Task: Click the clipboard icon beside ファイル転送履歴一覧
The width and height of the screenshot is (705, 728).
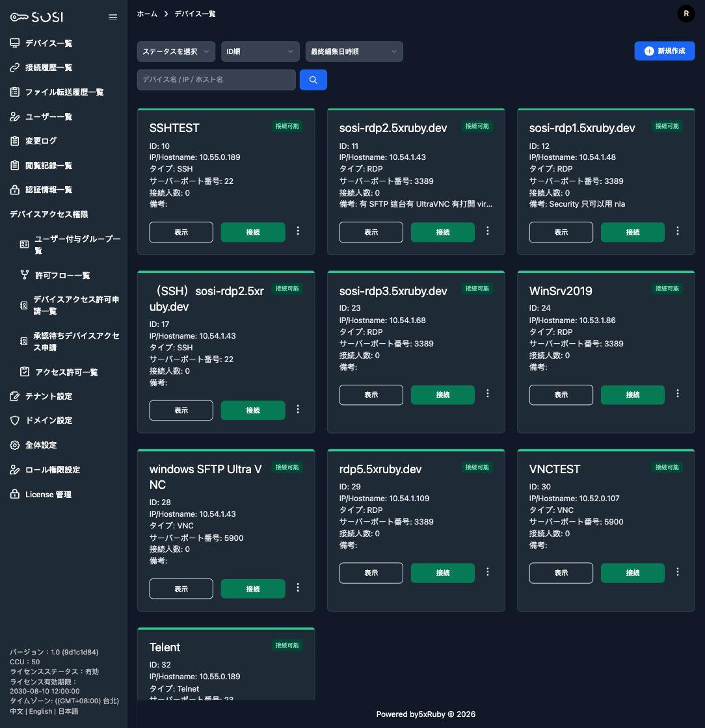Action: pos(15,92)
